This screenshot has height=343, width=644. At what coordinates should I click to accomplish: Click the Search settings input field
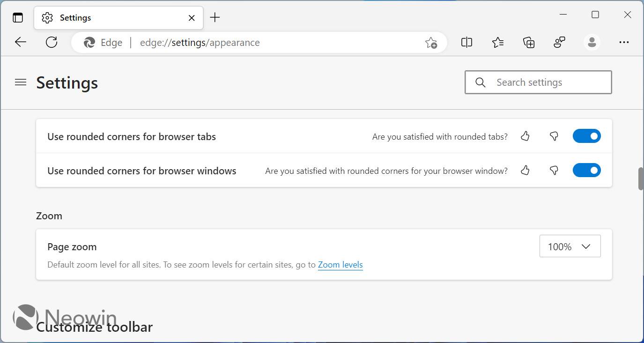pos(539,82)
